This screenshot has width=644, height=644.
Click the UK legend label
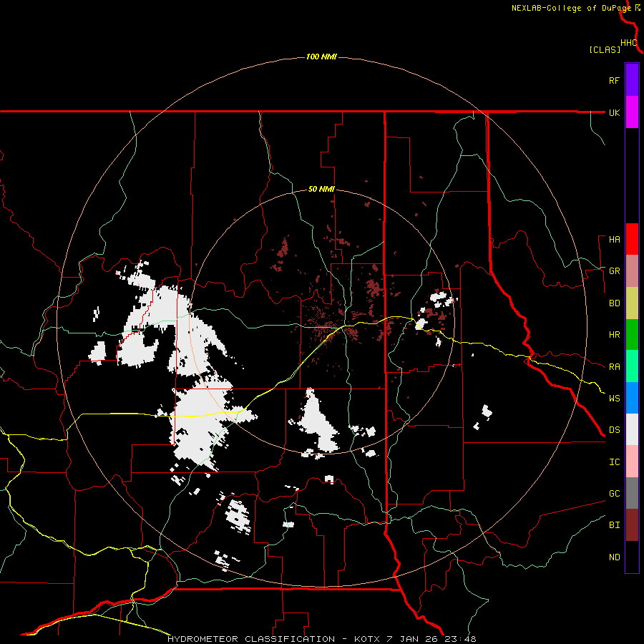coord(615,113)
